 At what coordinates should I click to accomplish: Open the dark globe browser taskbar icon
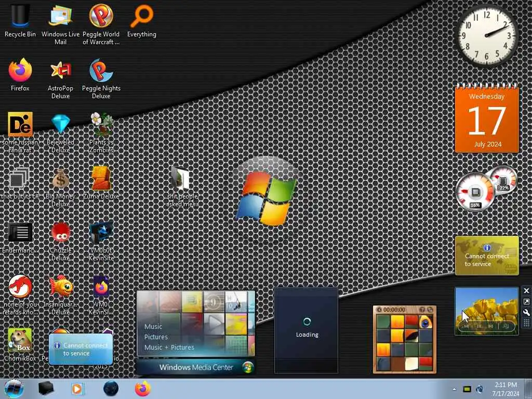(x=111, y=389)
